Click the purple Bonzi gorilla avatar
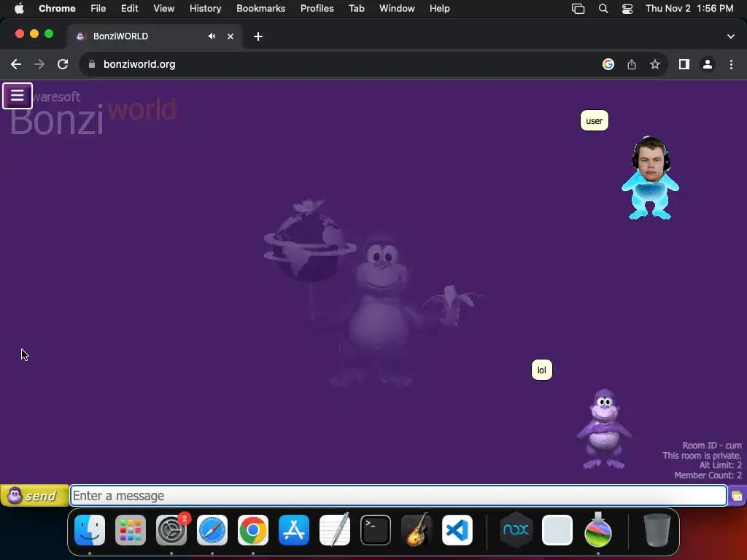 [603, 429]
